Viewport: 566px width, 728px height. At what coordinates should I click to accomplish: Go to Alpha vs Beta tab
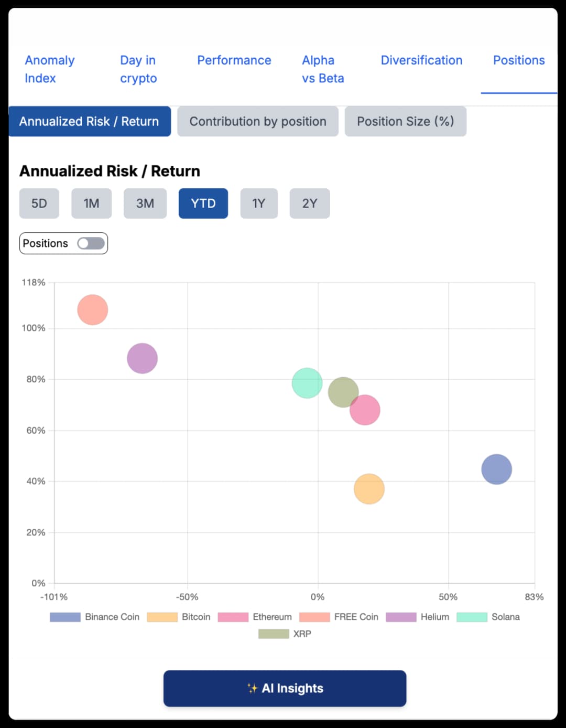click(x=323, y=69)
